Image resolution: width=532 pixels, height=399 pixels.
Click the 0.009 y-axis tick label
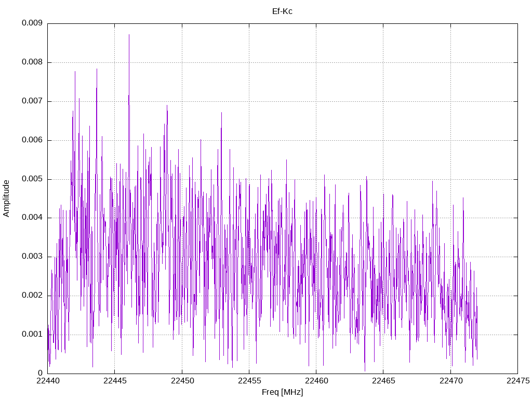[32, 23]
